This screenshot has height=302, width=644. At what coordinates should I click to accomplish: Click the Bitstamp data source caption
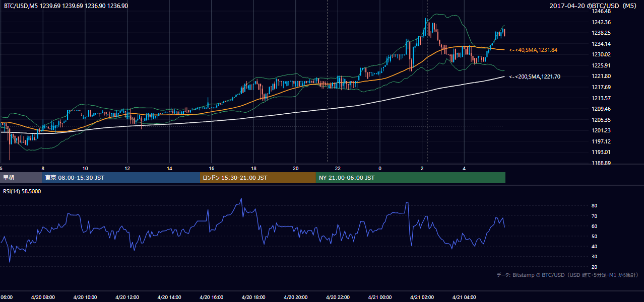pos(567,275)
